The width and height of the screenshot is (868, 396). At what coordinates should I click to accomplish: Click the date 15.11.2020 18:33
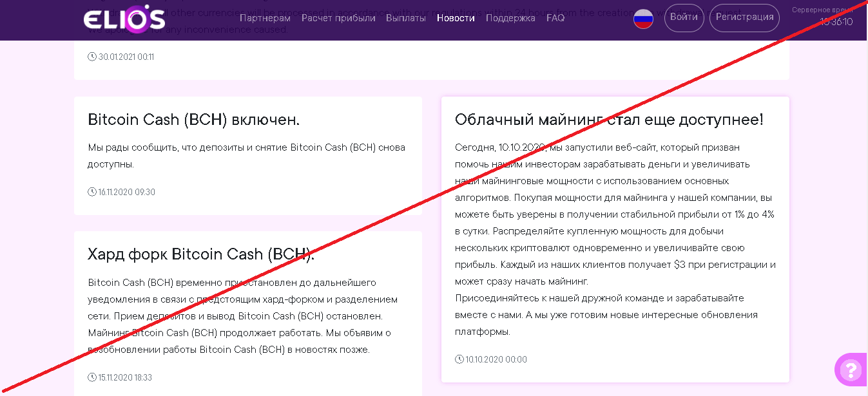[x=125, y=377]
